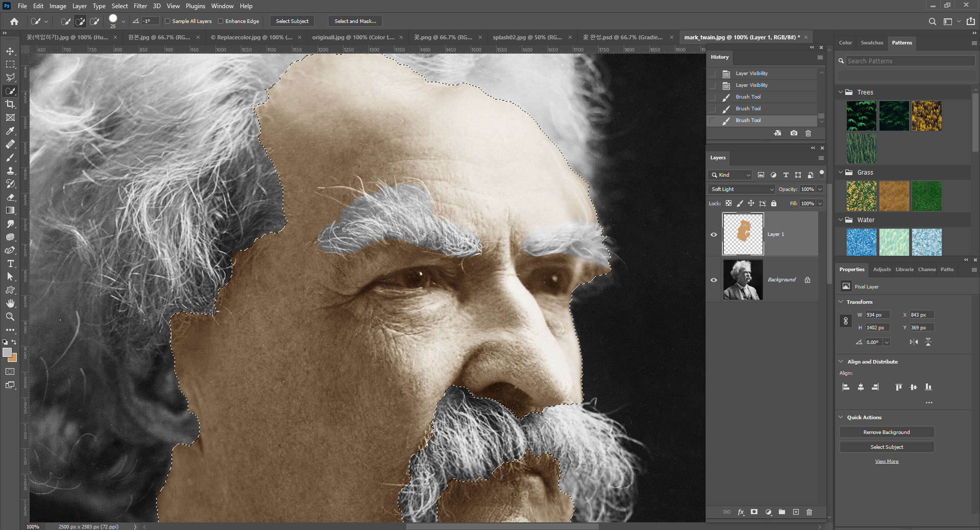Select the Rectangular Marquee tool
The width and height of the screenshot is (980, 530).
pyautogui.click(x=10, y=64)
